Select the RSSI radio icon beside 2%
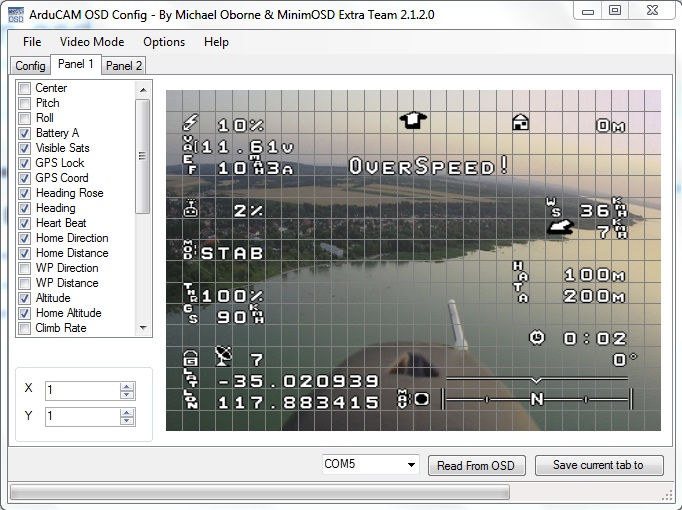This screenshot has width=682, height=510. 191,208
